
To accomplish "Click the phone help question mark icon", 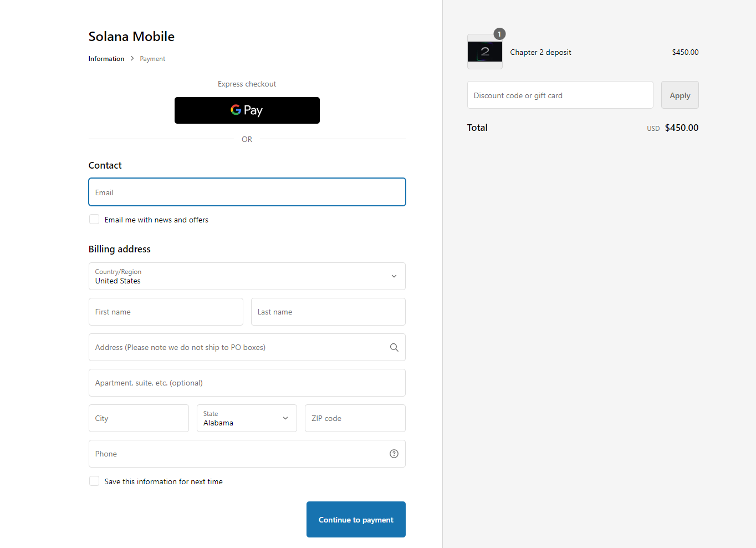I will (x=394, y=454).
